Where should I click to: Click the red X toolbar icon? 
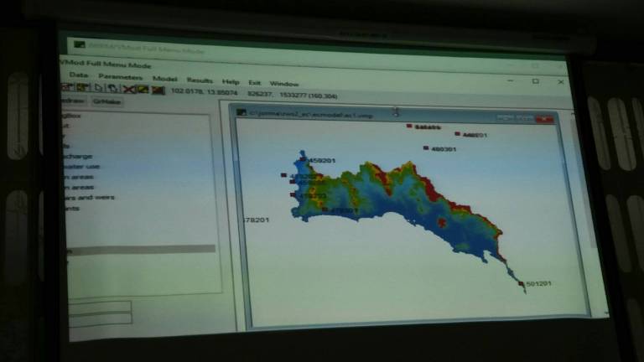point(128,89)
